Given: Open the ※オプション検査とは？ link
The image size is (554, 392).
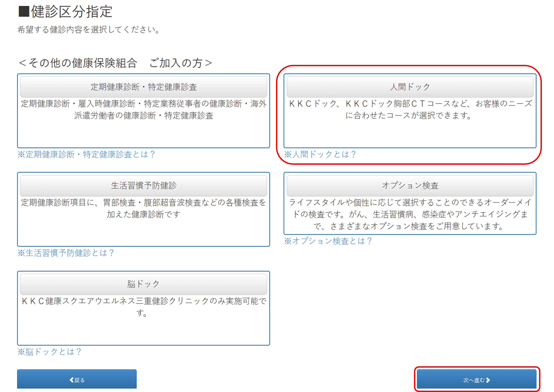Looking at the screenshot, I should 328,241.
